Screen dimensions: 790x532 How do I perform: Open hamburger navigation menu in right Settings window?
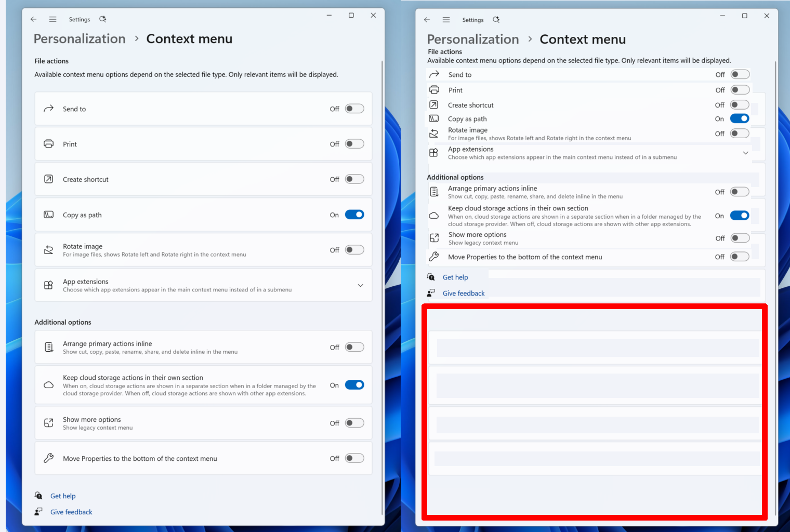click(x=446, y=20)
